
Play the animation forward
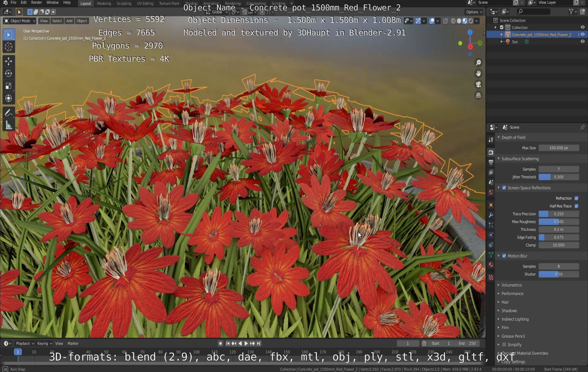246,344
